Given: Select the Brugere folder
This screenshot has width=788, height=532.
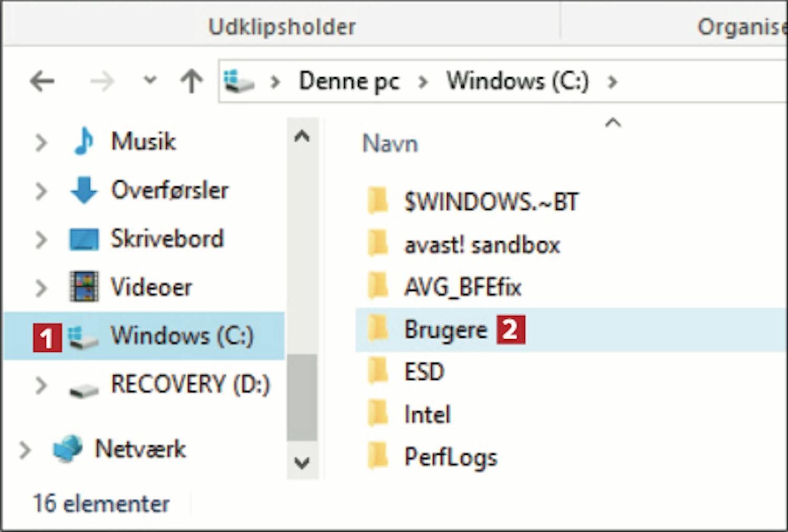Looking at the screenshot, I should (x=445, y=330).
